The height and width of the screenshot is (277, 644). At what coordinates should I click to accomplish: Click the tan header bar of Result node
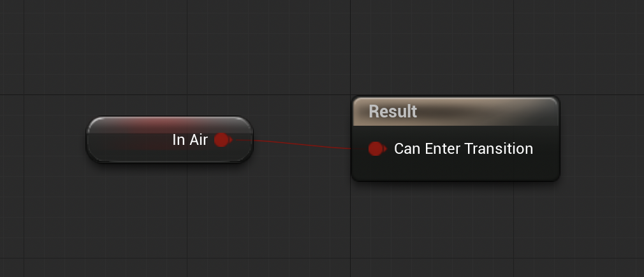pos(455,112)
